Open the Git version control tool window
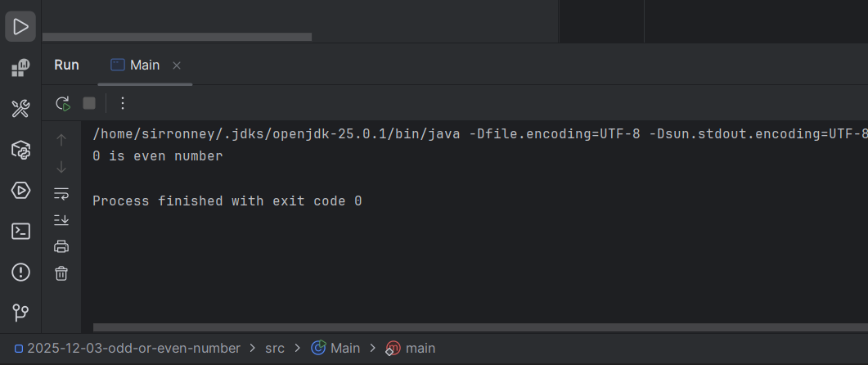 click(x=20, y=312)
